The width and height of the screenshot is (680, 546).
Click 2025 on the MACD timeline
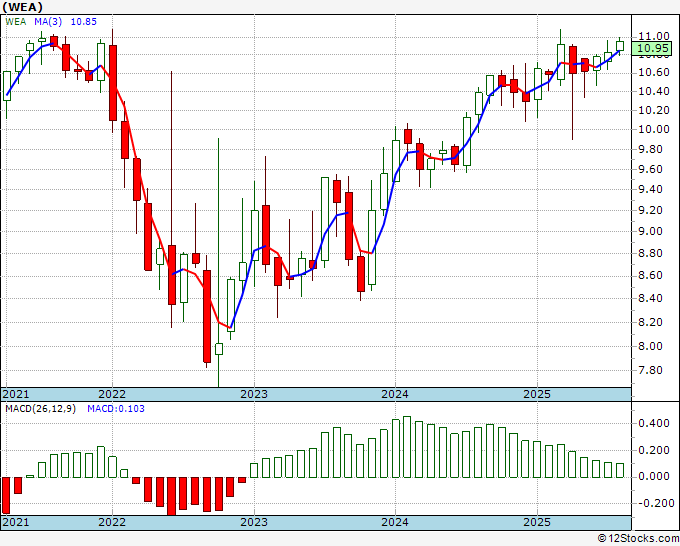tap(537, 522)
